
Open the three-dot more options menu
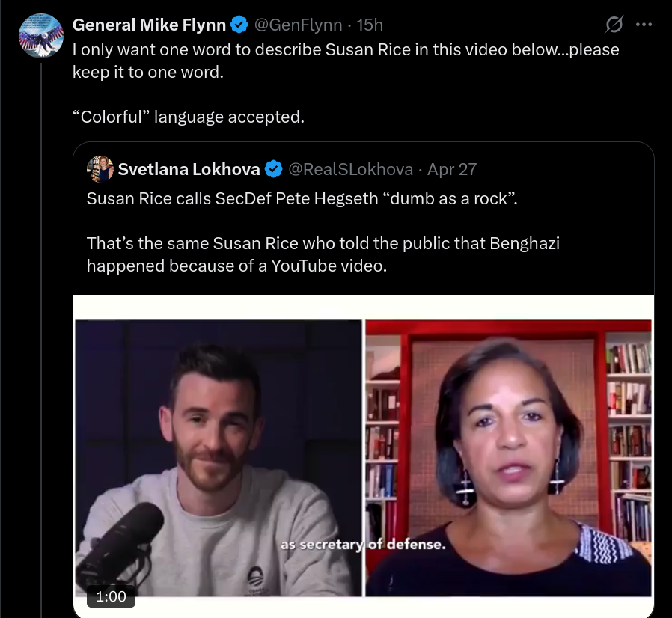pos(644,25)
